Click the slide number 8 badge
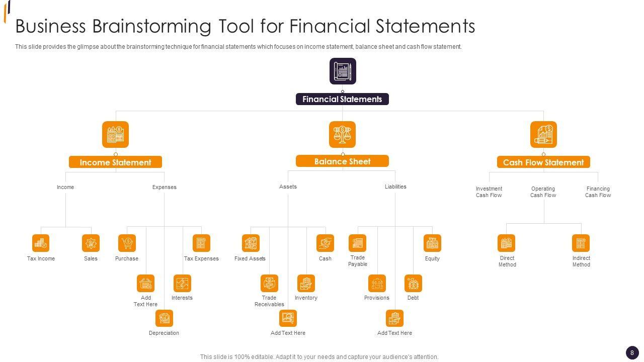The width and height of the screenshot is (644, 362). (x=632, y=352)
